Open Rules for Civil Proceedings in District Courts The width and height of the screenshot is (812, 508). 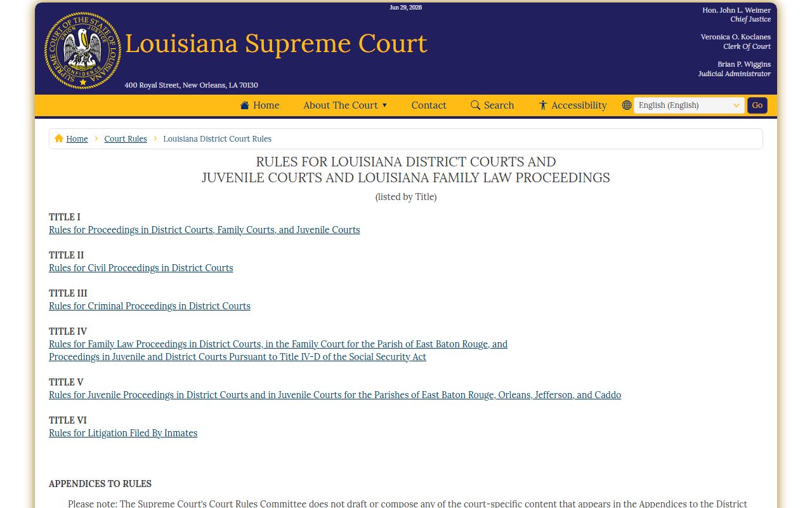(x=141, y=268)
